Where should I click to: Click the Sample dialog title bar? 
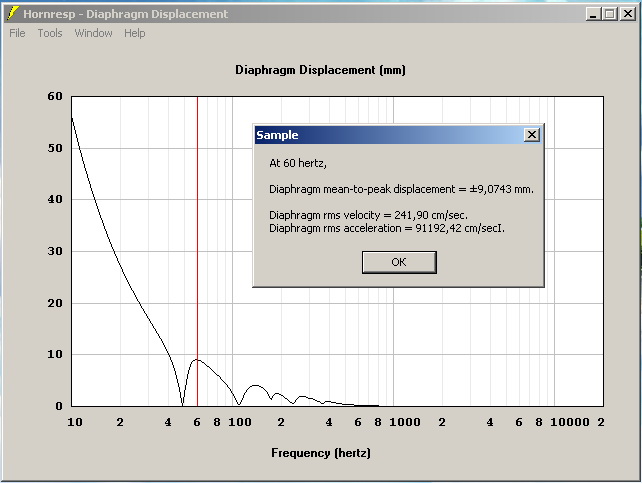pyautogui.click(x=389, y=135)
